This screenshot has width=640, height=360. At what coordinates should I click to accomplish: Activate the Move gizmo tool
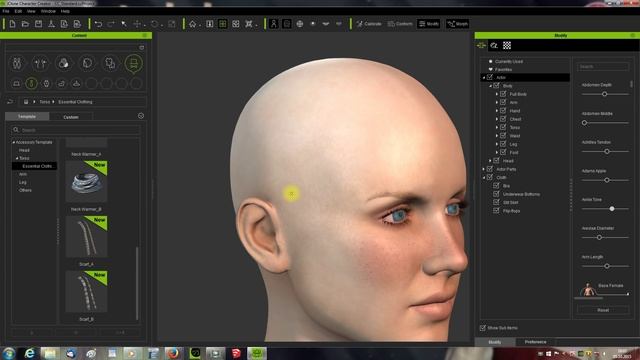tap(137, 24)
